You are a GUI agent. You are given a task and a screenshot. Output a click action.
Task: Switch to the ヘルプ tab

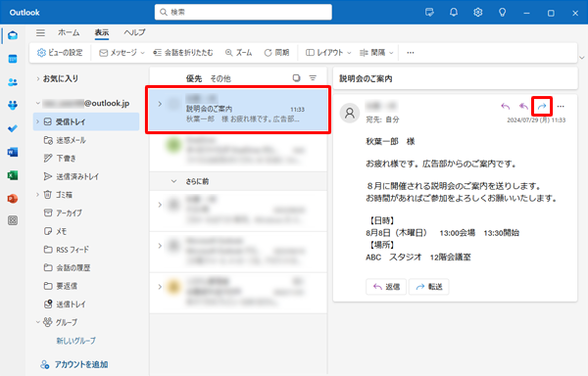(134, 32)
